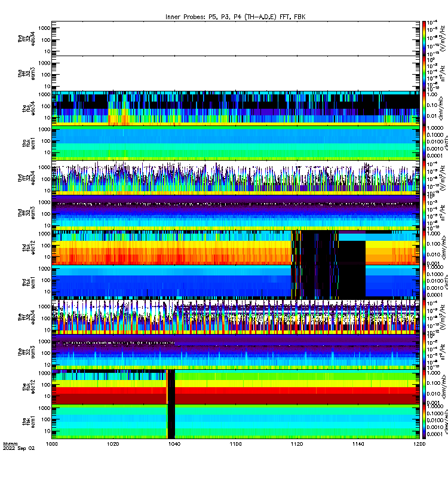Click the color bar beside the thd fbk edc12 panel
The image size is (448, 478).
click(424, 247)
